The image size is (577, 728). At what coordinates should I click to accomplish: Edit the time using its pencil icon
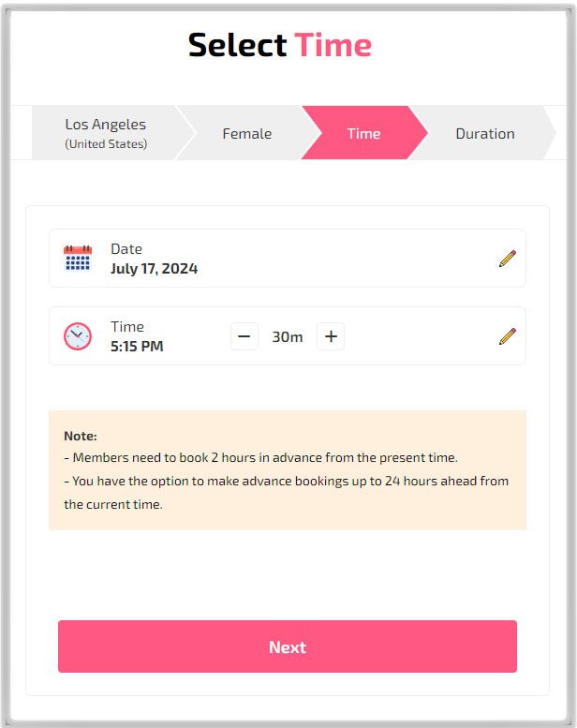click(508, 335)
